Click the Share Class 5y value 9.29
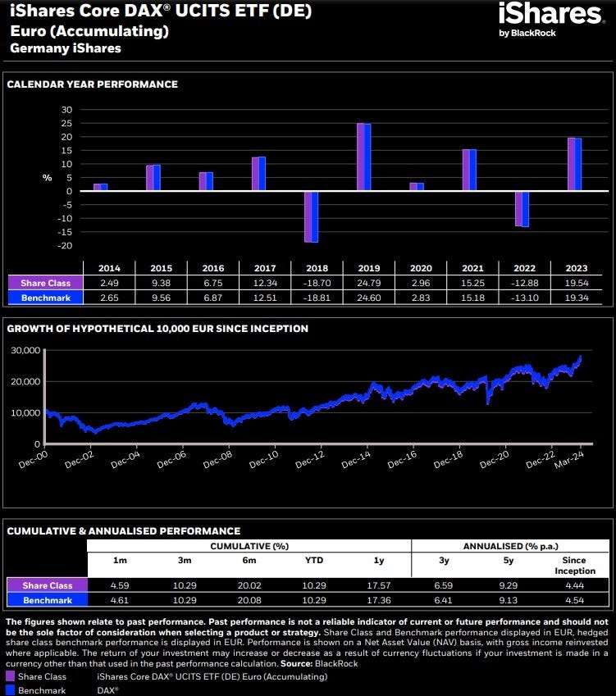This screenshot has height=696, width=616. click(509, 585)
